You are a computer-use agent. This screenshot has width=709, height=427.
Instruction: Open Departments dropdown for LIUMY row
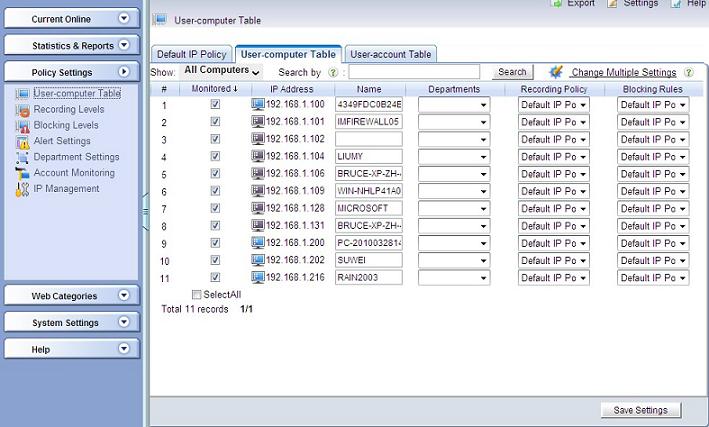(x=453, y=156)
